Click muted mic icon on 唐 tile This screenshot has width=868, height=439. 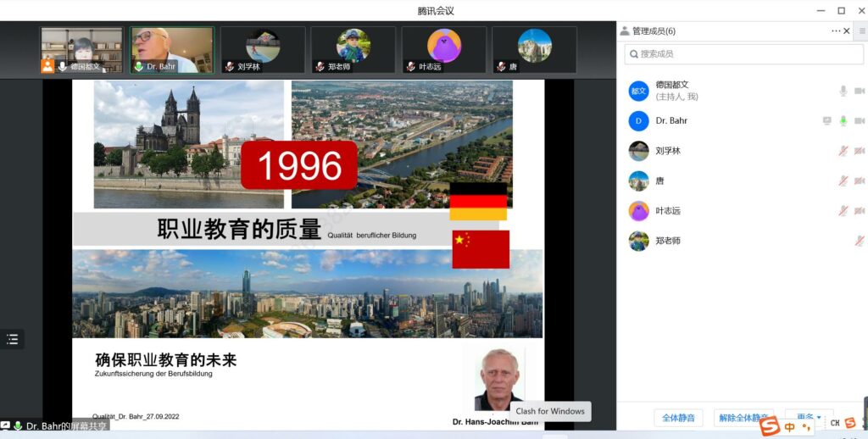coord(500,66)
